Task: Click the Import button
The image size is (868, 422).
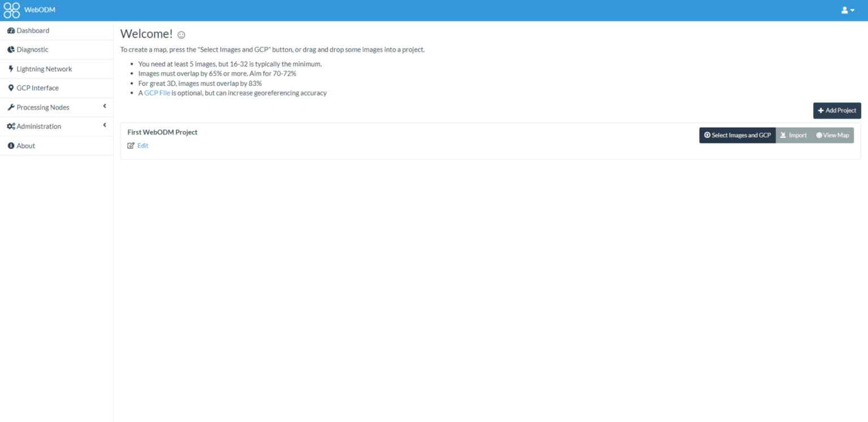Action: pos(793,136)
